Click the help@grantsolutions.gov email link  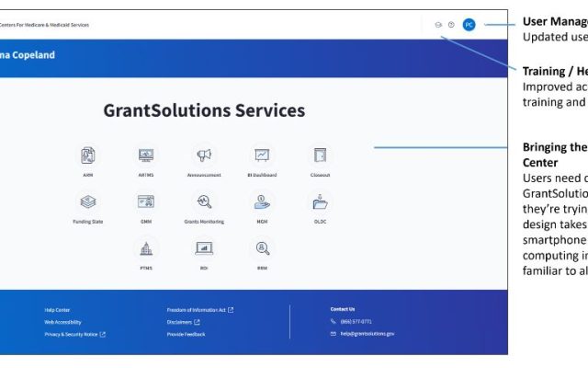[367, 334]
